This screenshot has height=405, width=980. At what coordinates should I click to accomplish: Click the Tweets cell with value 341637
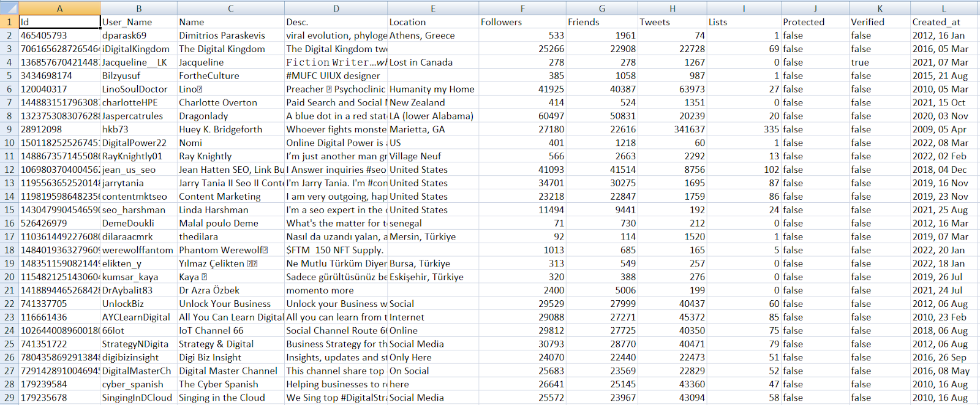[x=672, y=129]
